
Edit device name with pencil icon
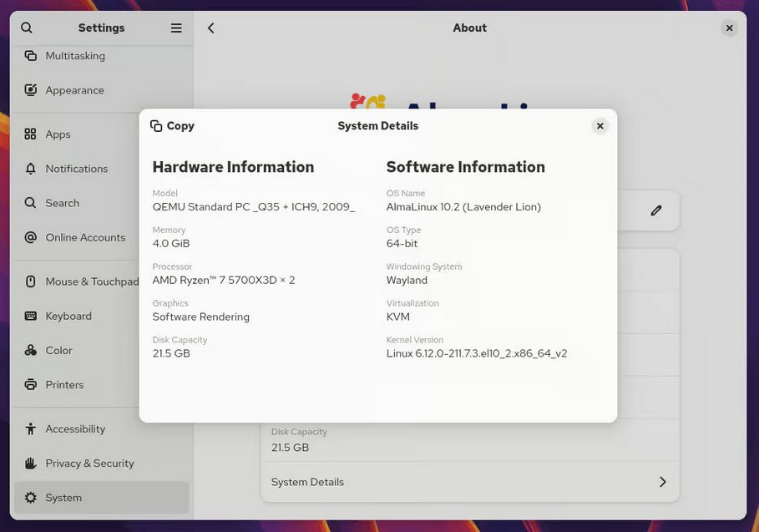pyautogui.click(x=656, y=210)
